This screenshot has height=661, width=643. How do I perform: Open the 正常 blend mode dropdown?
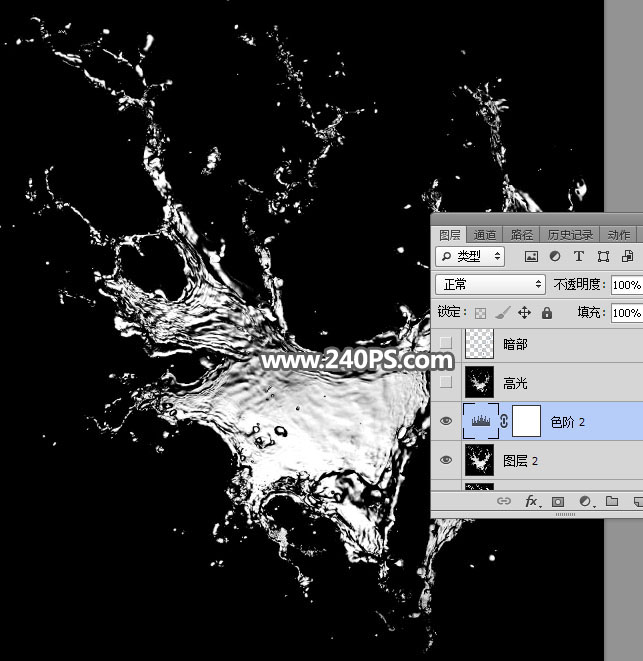pos(490,284)
